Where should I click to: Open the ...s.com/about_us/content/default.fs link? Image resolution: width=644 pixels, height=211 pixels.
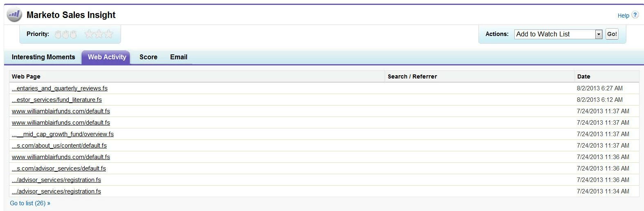(59, 146)
